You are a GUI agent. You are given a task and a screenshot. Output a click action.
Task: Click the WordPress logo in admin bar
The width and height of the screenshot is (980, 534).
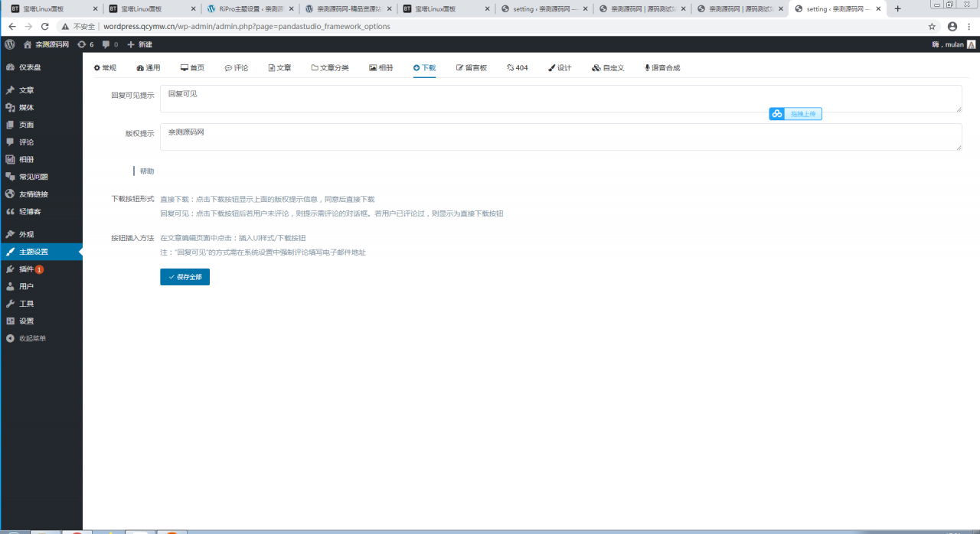click(x=10, y=44)
